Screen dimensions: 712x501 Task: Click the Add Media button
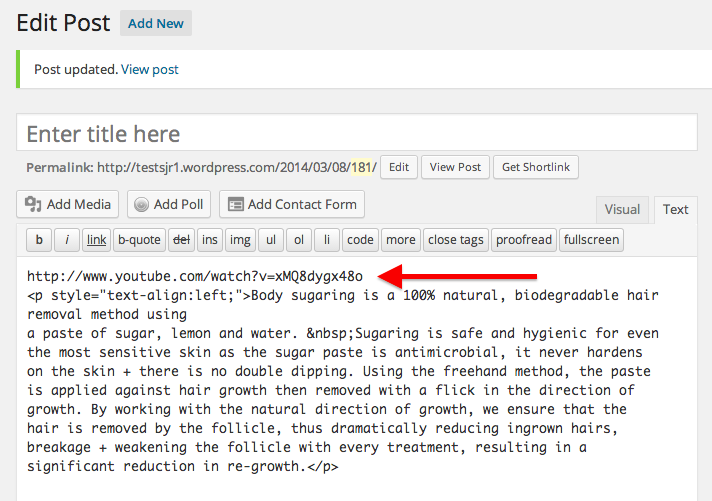[68, 204]
